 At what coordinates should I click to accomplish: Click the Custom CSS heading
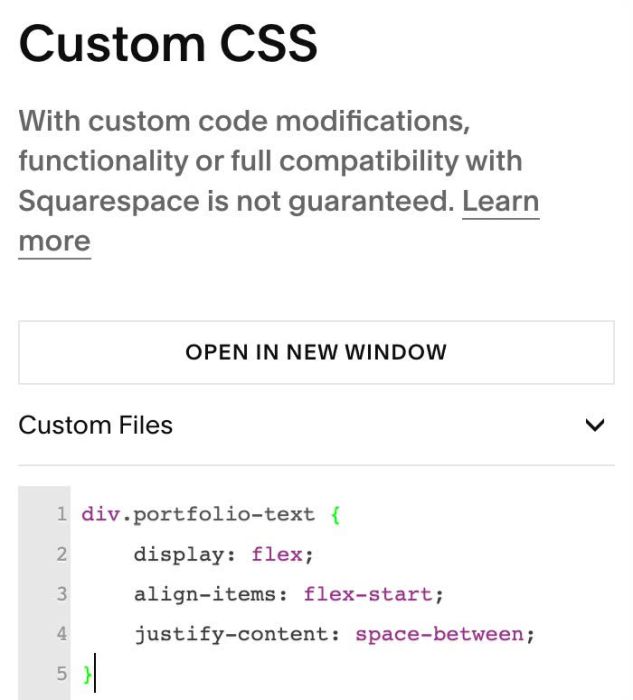(x=168, y=44)
